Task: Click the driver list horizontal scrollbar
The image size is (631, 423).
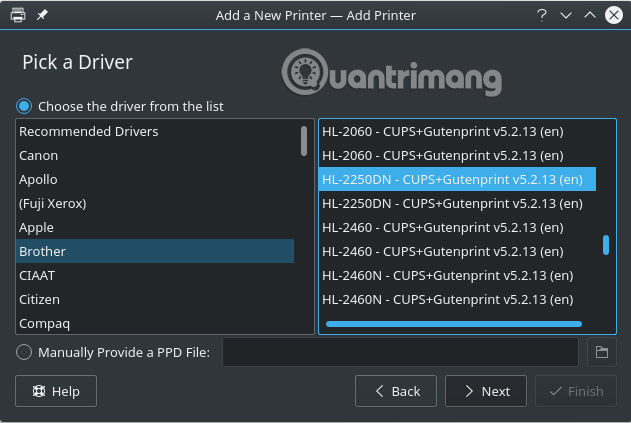Action: 454,324
